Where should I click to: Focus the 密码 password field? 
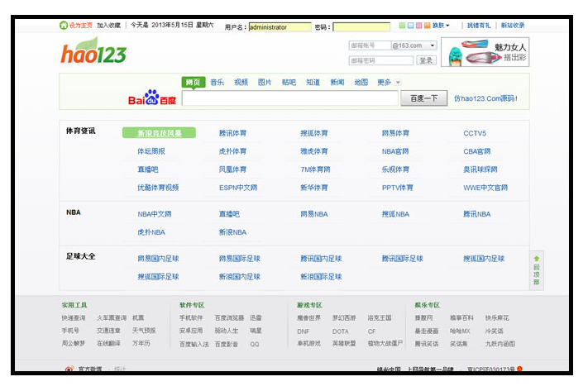[x=361, y=27]
